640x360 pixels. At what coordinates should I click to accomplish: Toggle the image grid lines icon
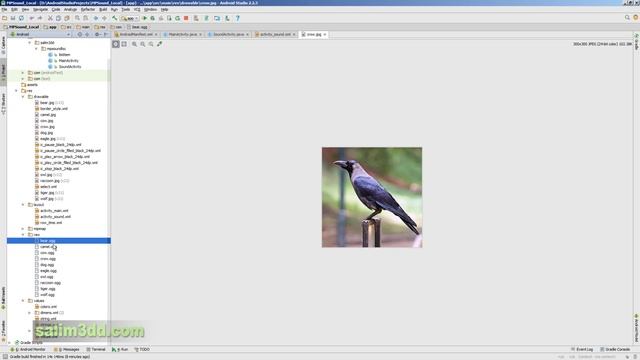pos(124,44)
